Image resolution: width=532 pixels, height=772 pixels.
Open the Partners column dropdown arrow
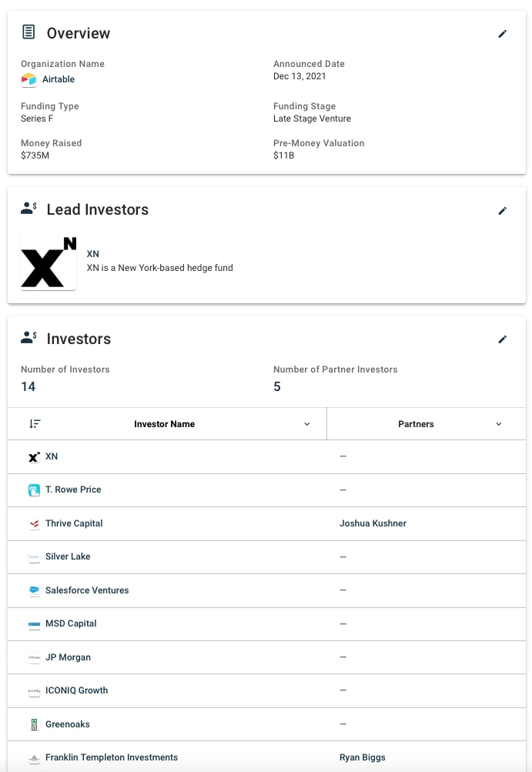pos(498,424)
